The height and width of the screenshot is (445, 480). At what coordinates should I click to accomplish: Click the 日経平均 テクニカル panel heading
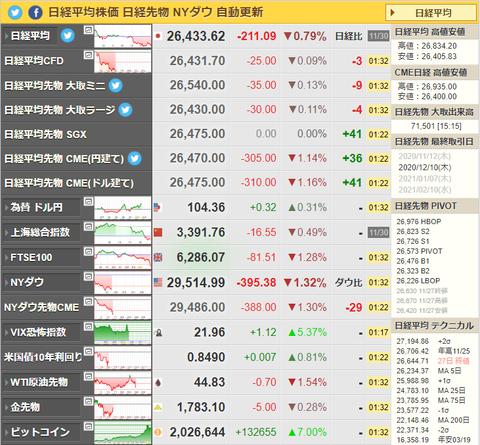tap(434, 326)
